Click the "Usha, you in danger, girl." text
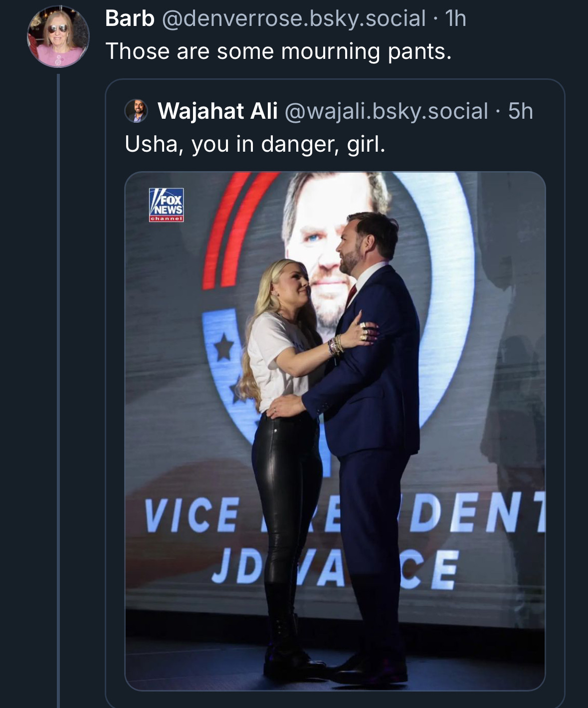Screen dimensions: 588x708 tap(255, 144)
